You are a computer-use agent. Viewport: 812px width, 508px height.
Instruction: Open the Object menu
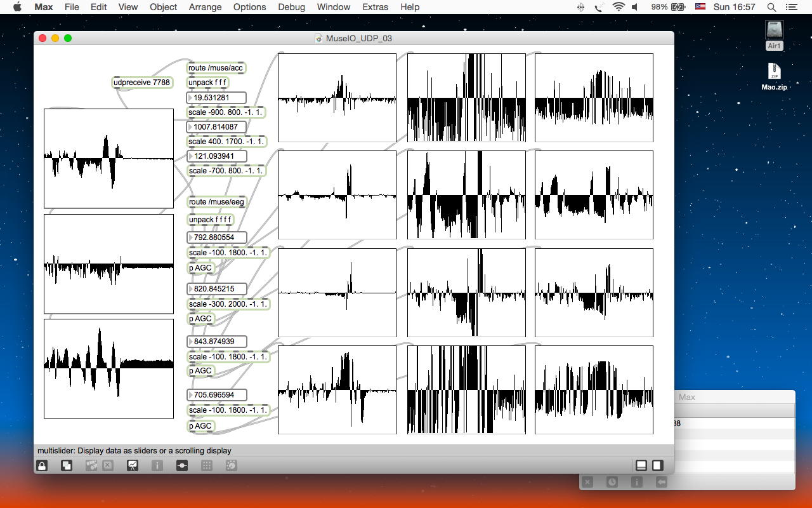coord(163,7)
